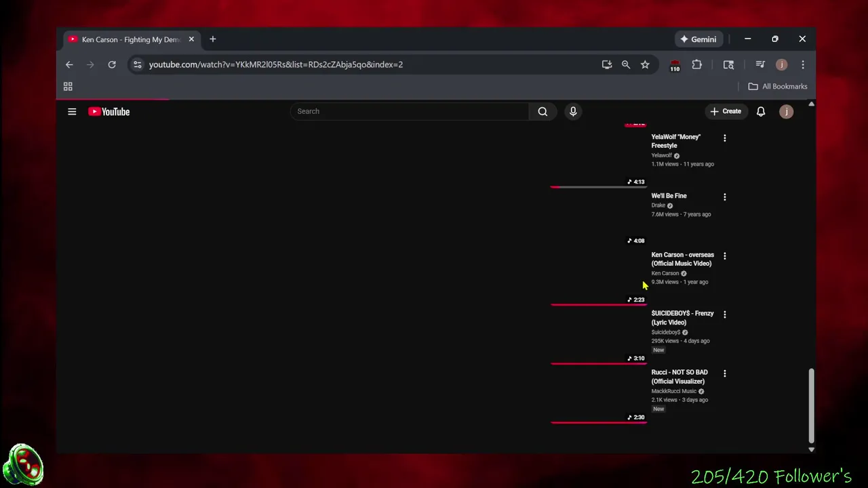Open the Chrome three-dot menu
Screen dimensions: 868x488
point(803,64)
